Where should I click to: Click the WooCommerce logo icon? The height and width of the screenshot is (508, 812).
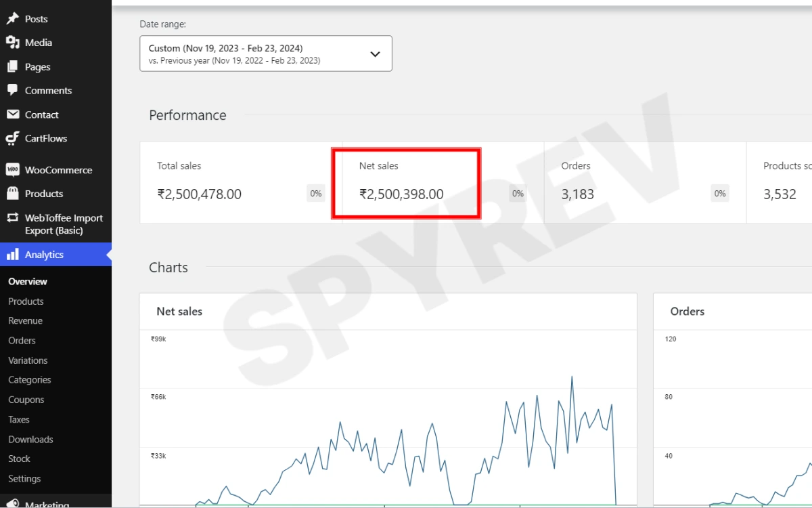pyautogui.click(x=12, y=170)
